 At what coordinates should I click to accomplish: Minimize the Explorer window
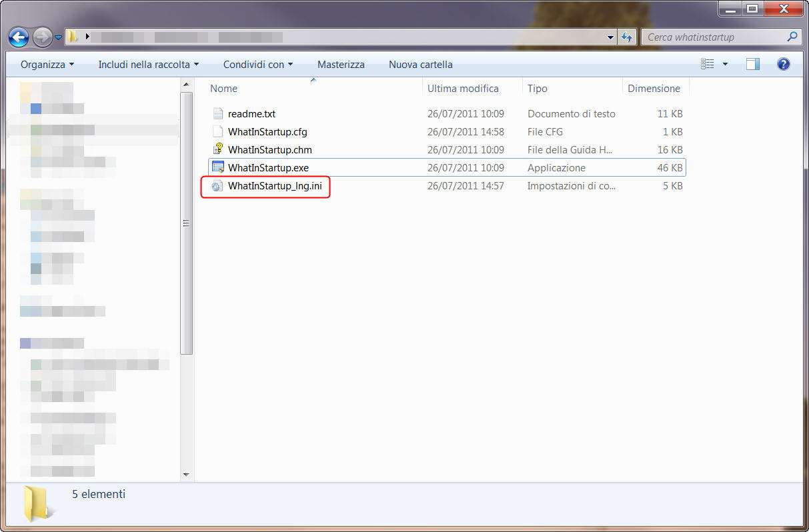click(732, 9)
